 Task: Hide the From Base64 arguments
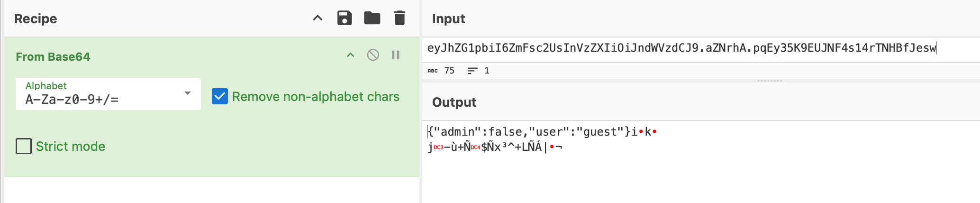point(351,55)
